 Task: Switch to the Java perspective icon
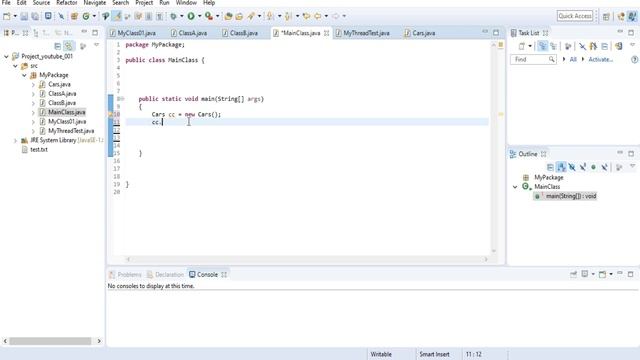tap(632, 16)
